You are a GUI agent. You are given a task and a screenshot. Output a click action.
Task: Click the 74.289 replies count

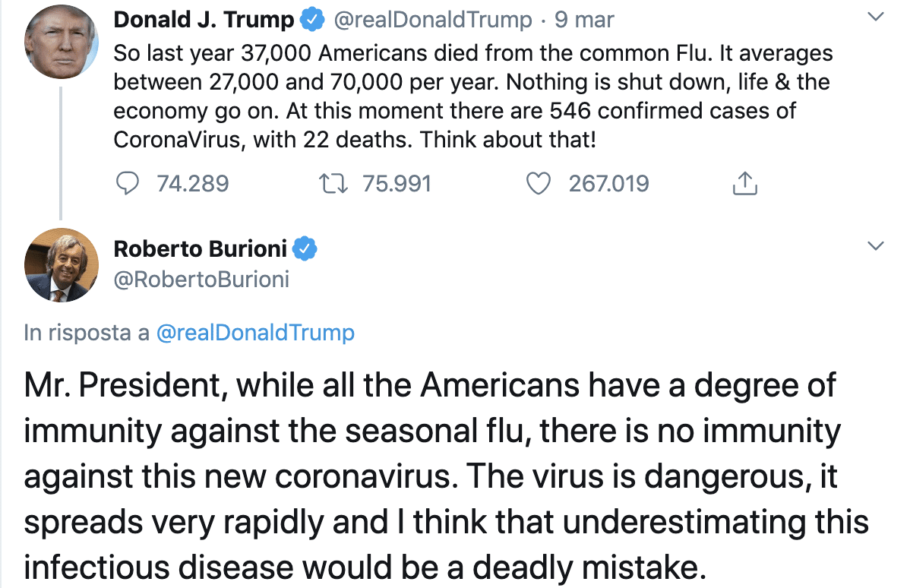(192, 183)
